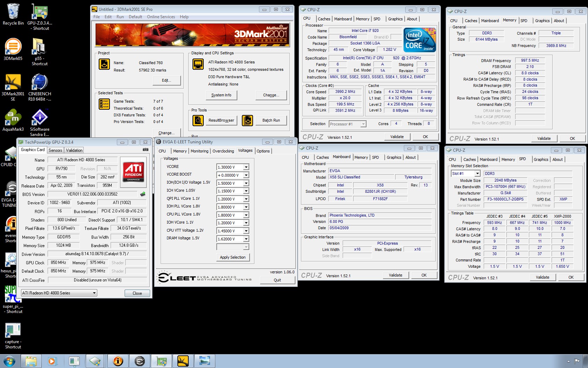Viewport: 588px width, 368px height.
Task: Open Windows Explorer from the taskbar
Action: (31, 361)
